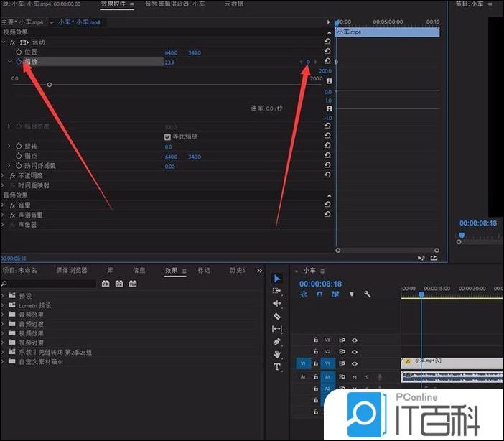The height and width of the screenshot is (441, 504).
Task: Select the Pen tool in the toolbar
Action: [x=277, y=341]
